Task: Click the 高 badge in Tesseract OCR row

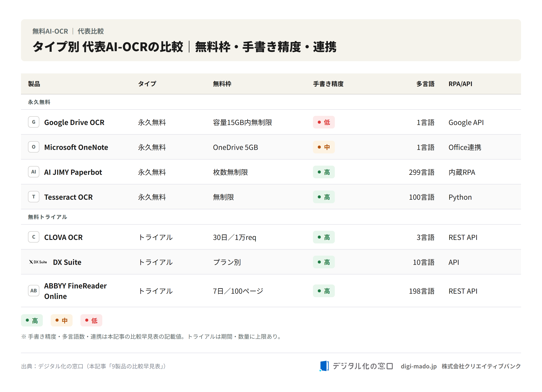Action: [x=324, y=197]
